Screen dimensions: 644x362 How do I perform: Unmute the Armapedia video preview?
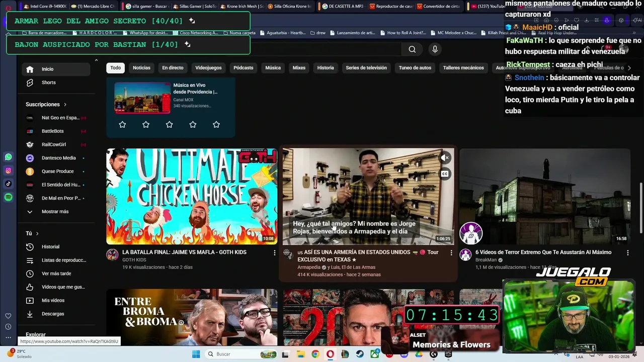(x=445, y=158)
